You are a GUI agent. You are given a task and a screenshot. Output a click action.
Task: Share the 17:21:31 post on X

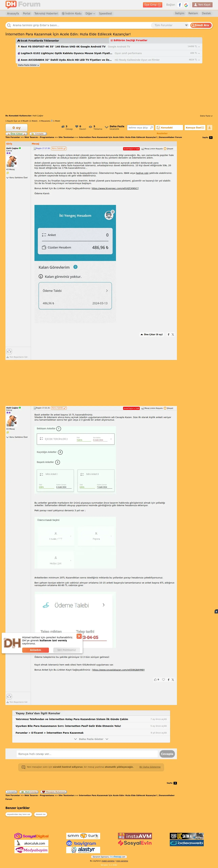(173, 680)
